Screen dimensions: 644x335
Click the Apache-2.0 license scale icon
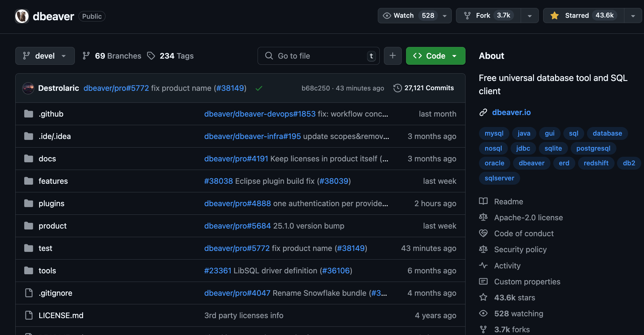pos(483,217)
